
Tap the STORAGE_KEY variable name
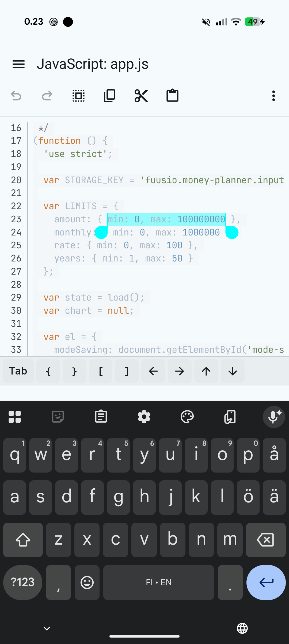pyautogui.click(x=94, y=180)
